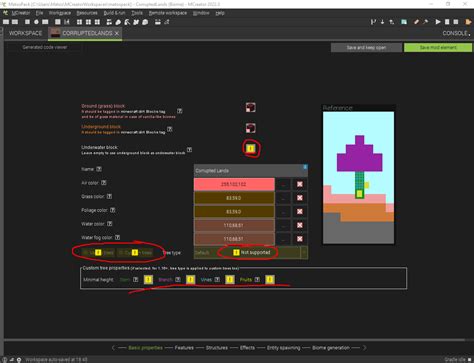Clear the Water fog color X icon
The width and height of the screenshot is (474, 363).
coord(300,239)
